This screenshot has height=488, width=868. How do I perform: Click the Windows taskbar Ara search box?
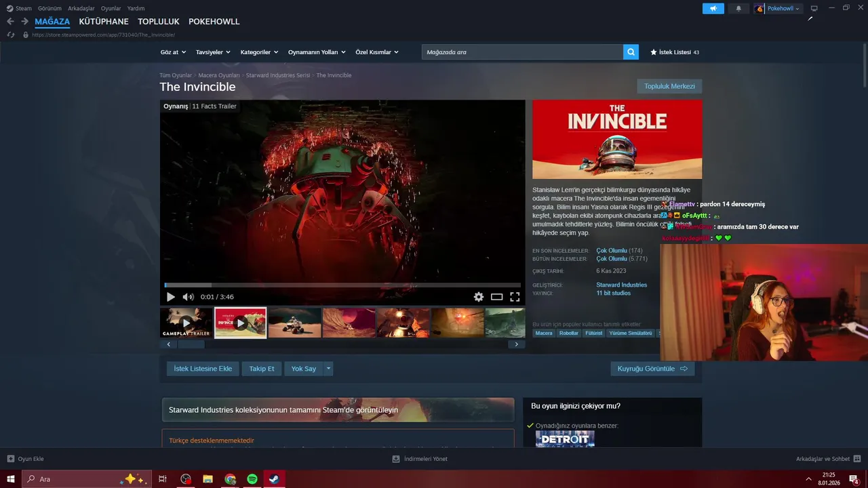(86, 479)
